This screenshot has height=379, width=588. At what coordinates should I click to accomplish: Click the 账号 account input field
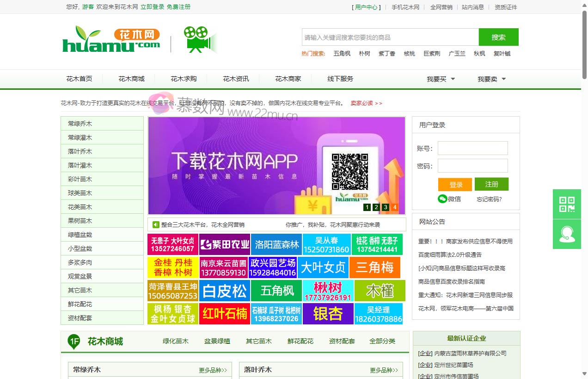[472, 148]
